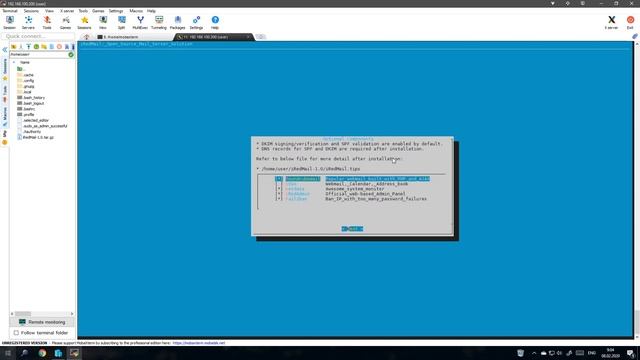The image size is (640, 360).
Task: Click the first folder icon in SFTP toolbar
Action: click(13, 47)
